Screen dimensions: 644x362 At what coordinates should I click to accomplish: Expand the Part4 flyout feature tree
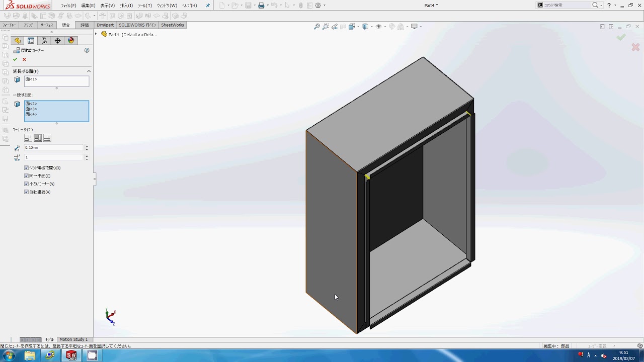pos(96,34)
